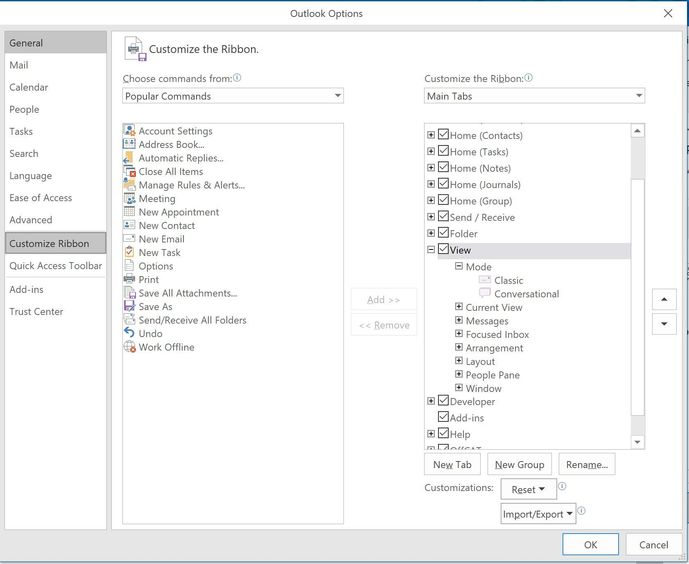Move the selected item down with arrow button

(664, 324)
